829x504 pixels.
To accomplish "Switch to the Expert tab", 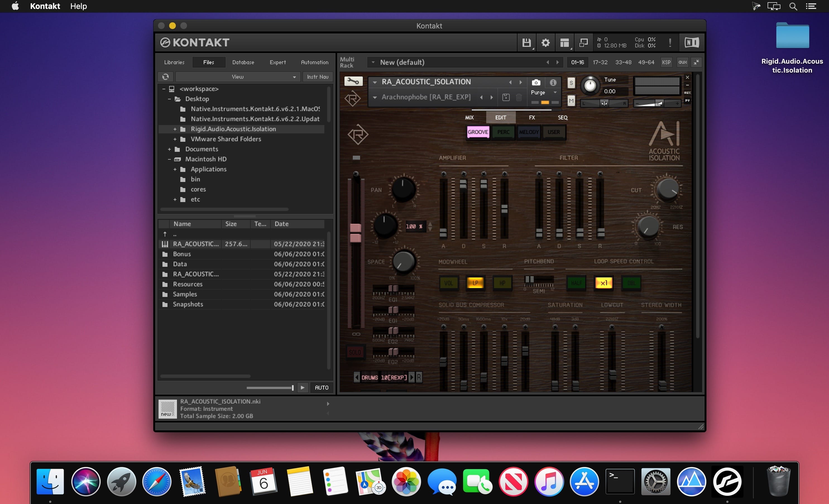I will point(277,62).
